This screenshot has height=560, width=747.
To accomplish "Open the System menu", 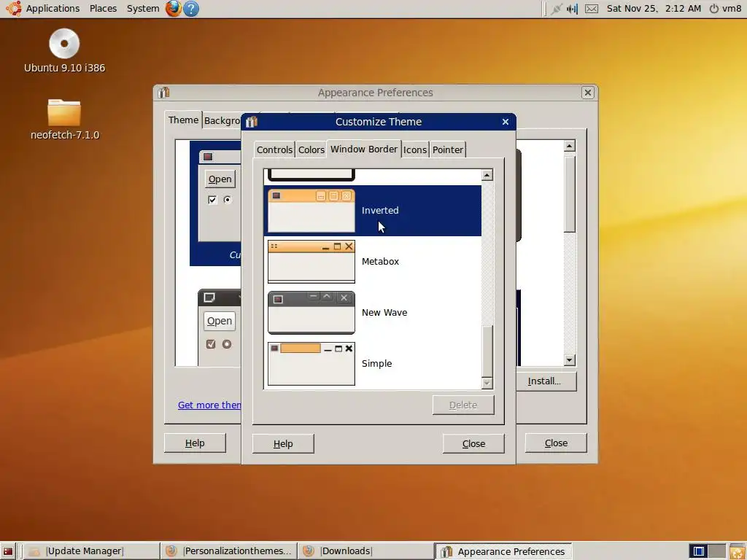I will pyautogui.click(x=143, y=9).
